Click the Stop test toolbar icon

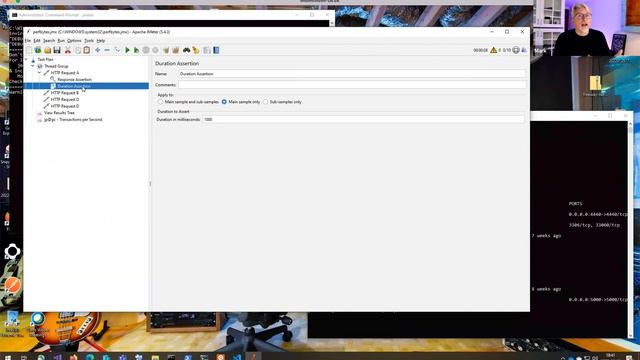pos(146,50)
